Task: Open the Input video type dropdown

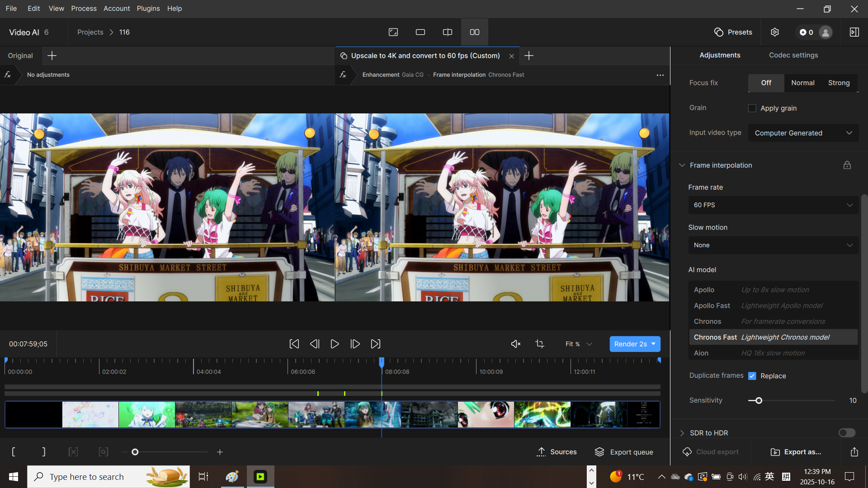Action: click(803, 133)
